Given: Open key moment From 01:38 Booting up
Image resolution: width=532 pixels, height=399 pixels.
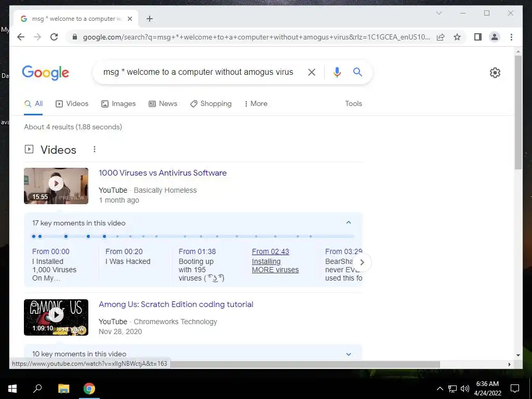Looking at the screenshot, I should (202, 265).
